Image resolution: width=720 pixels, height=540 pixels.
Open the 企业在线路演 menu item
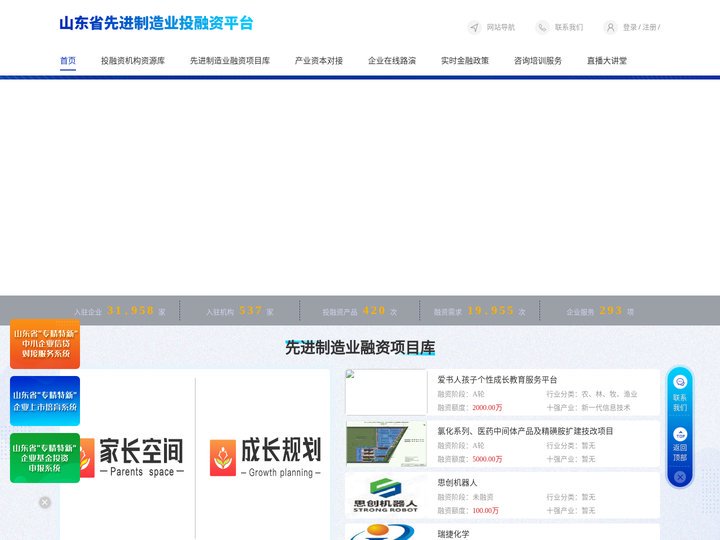click(392, 60)
